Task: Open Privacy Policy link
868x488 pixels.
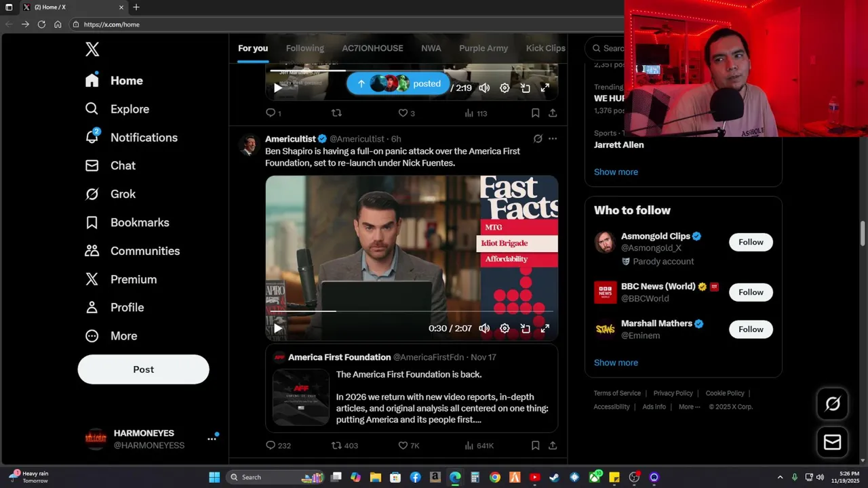Action: (x=673, y=393)
